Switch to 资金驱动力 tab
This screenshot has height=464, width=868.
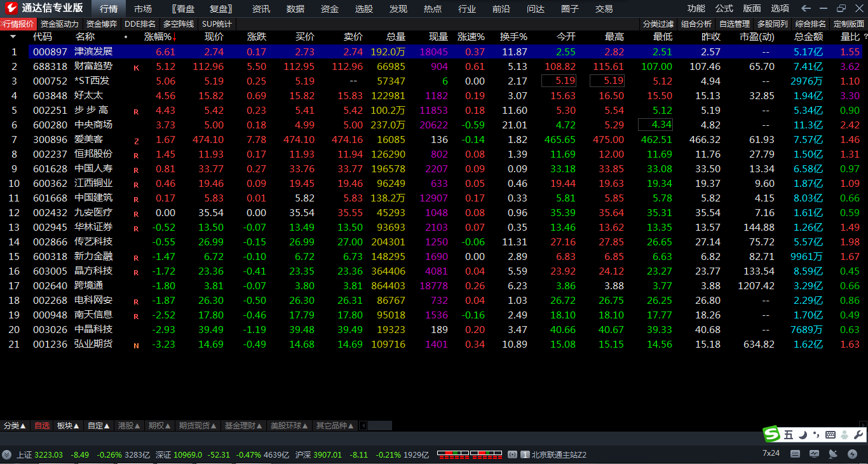[60, 24]
